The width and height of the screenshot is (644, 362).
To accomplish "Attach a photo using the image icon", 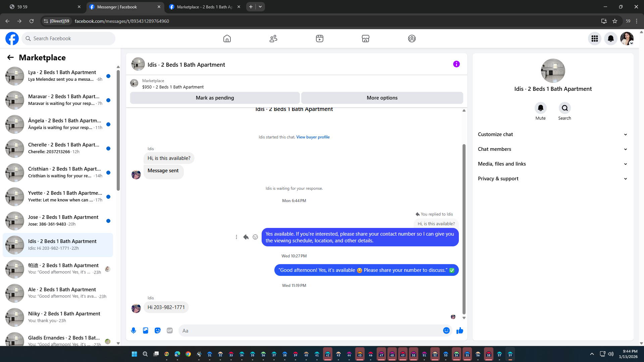I will click(x=146, y=330).
